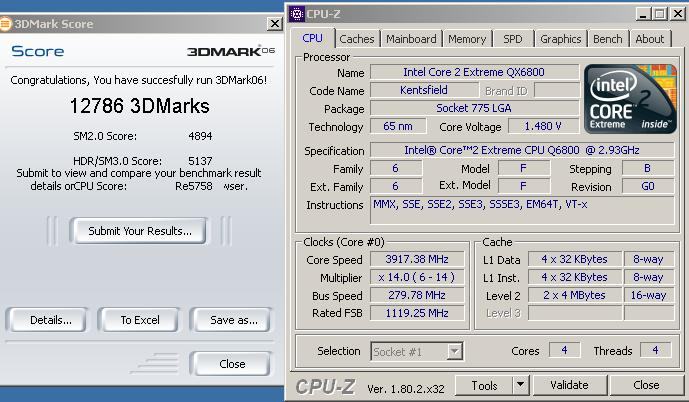Screen dimensions: 689x402
Task: Close CPU-Z window with title bar X
Action: tap(678, 14)
